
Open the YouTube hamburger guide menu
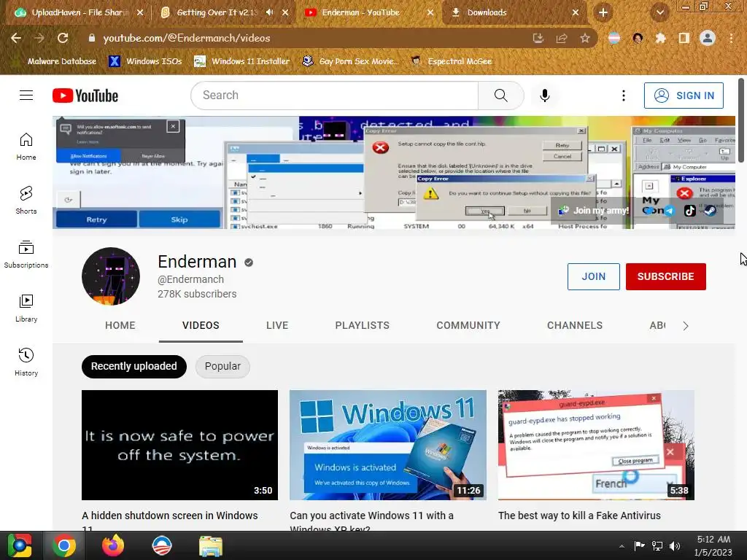pyautogui.click(x=26, y=96)
